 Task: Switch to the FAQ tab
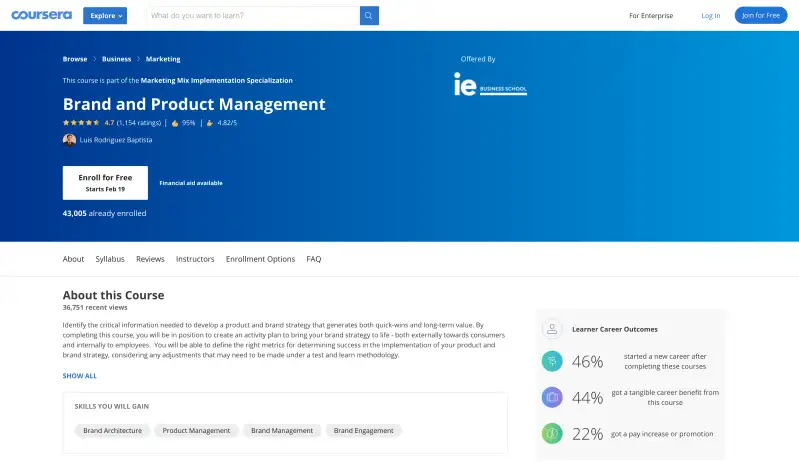[314, 259]
